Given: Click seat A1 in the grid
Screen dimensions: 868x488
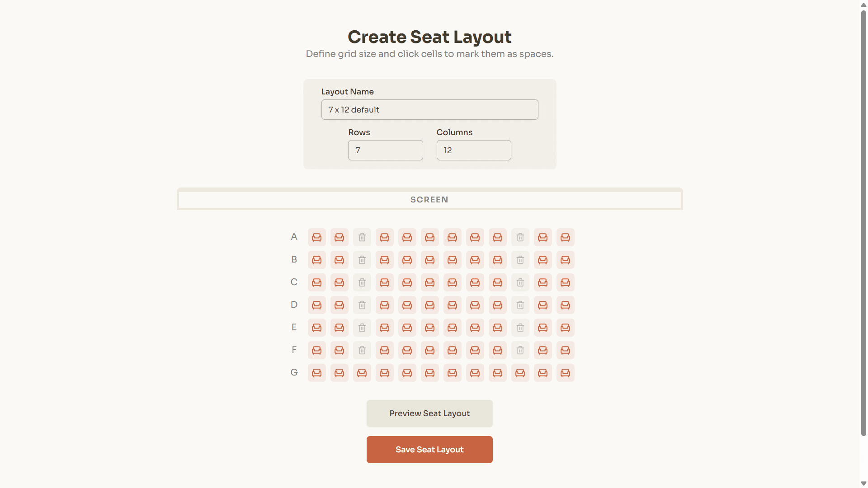Looking at the screenshot, I should (x=316, y=237).
